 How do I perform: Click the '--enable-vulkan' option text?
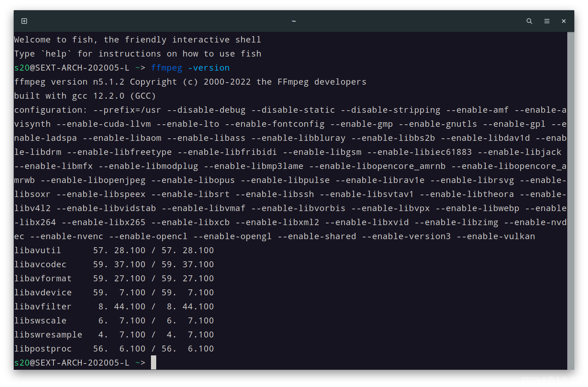[496, 236]
